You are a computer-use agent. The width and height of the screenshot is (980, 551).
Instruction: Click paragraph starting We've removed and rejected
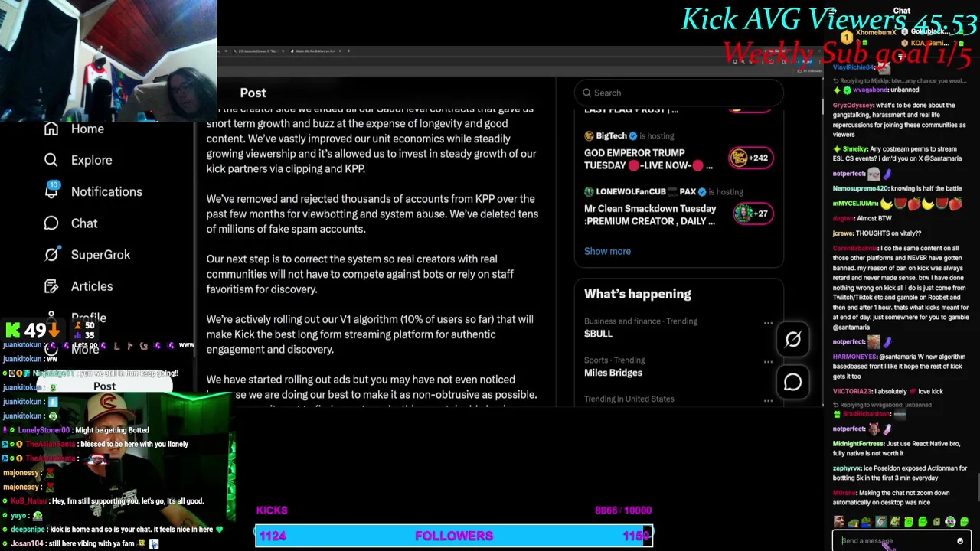tap(372, 214)
